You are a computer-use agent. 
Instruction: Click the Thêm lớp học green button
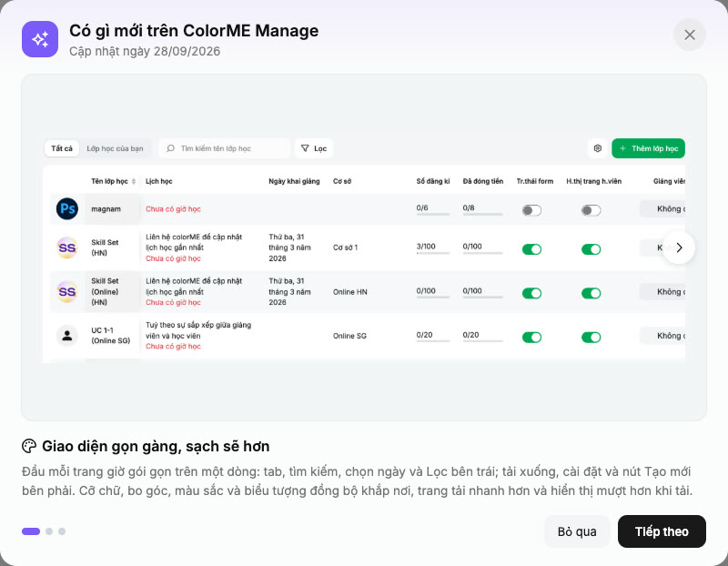click(x=648, y=148)
